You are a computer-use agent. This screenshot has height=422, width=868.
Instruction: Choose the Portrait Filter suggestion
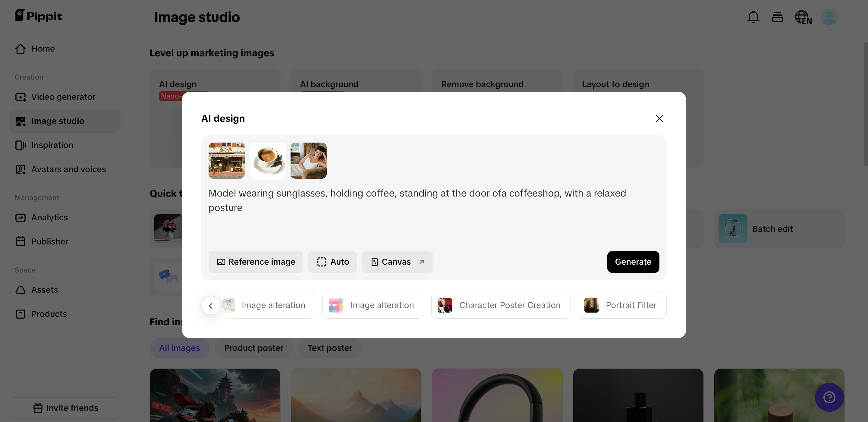pos(622,305)
